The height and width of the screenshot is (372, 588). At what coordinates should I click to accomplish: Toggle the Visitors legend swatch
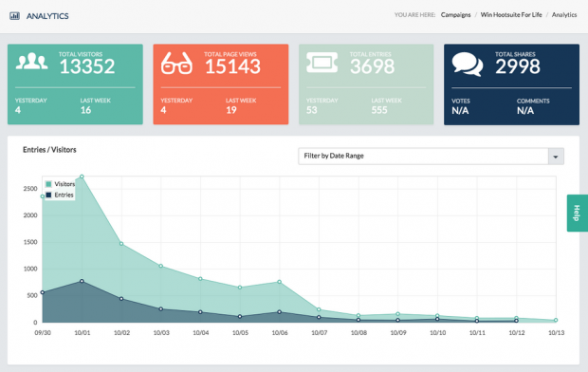pos(48,184)
